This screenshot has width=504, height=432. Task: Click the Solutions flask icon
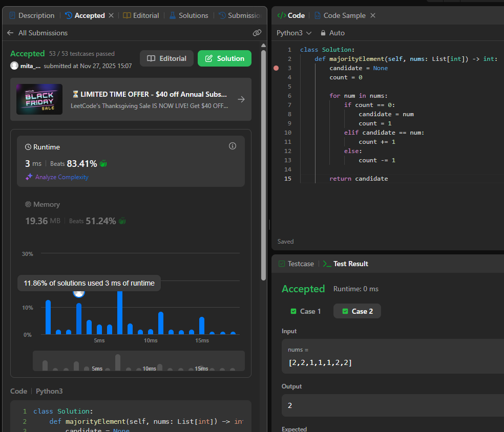tap(173, 15)
